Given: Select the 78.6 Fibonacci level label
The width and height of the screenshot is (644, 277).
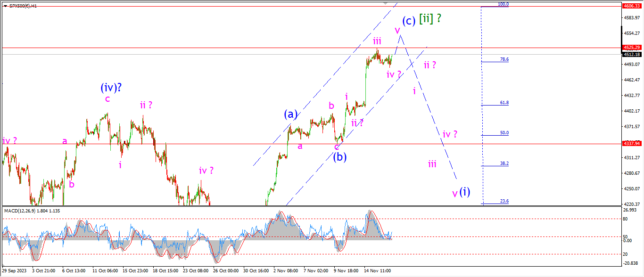Looking at the screenshot, I should [x=504, y=59].
